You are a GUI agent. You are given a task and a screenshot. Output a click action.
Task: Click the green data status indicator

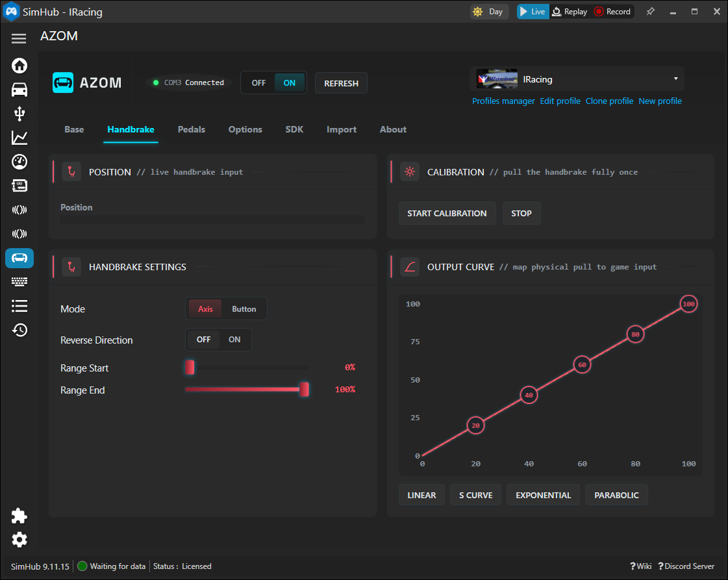82,566
